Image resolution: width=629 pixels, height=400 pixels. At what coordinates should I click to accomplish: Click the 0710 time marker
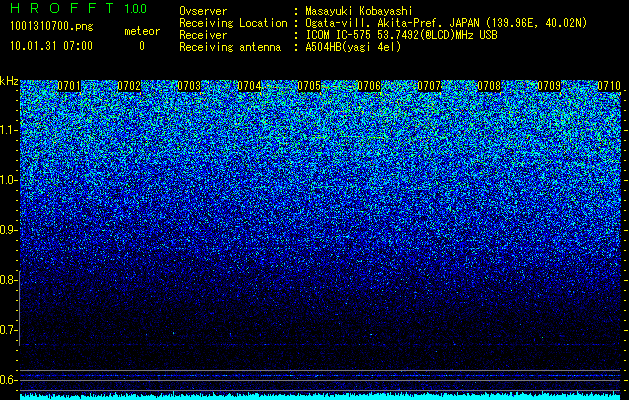coord(609,86)
